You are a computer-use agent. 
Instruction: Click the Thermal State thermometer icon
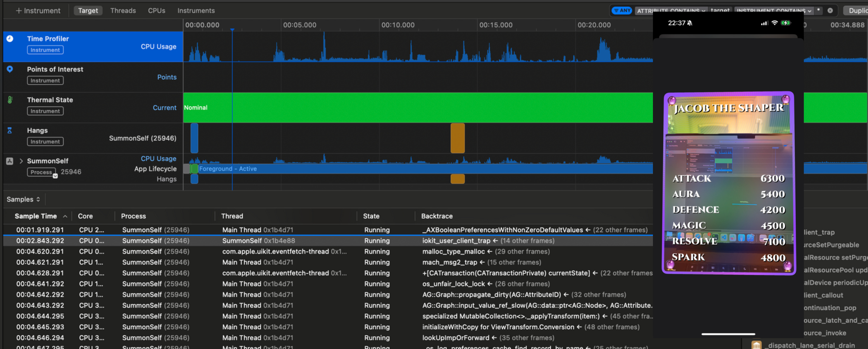[10, 100]
